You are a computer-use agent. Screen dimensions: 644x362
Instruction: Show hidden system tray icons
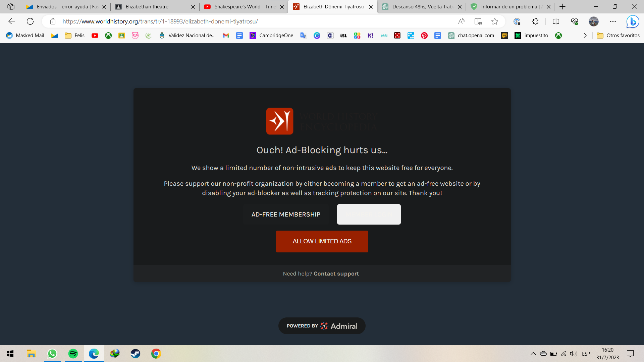[533, 354]
